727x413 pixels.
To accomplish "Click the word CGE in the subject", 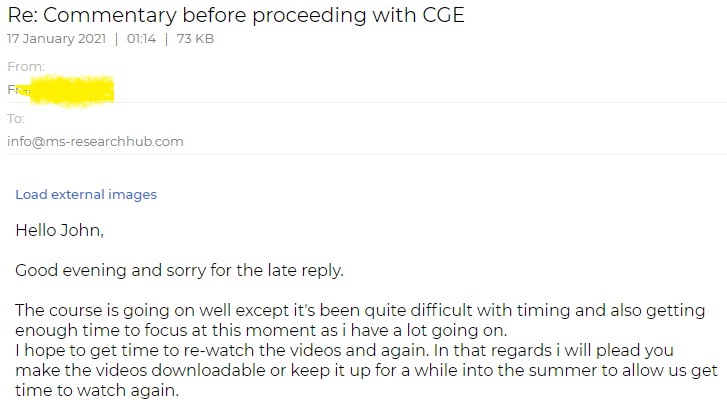I will (443, 15).
